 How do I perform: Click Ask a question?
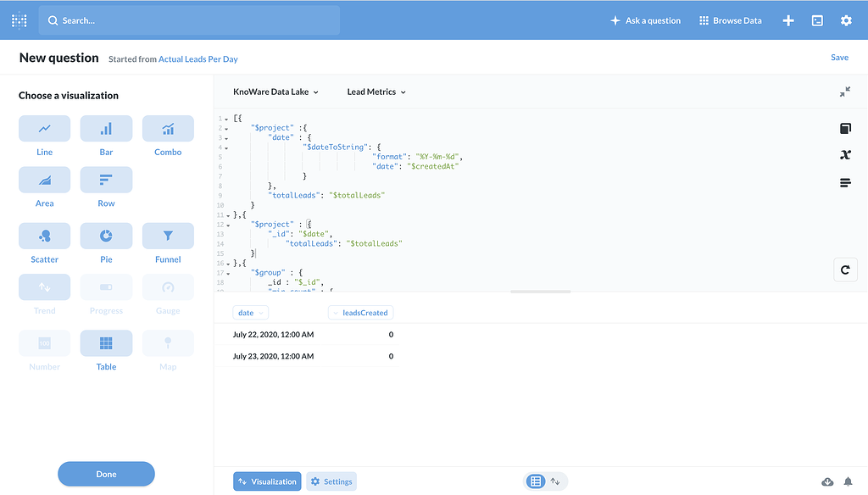pos(645,20)
